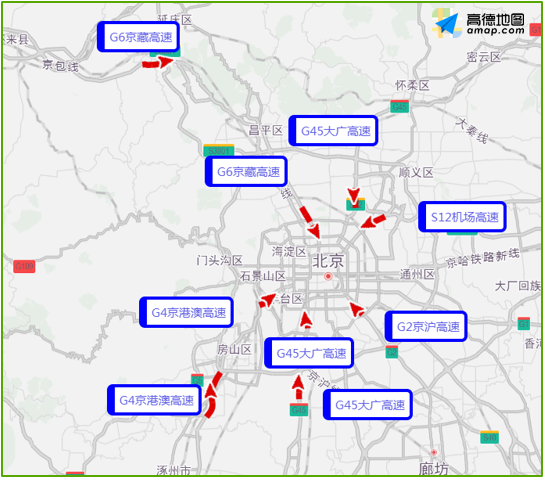The image size is (544, 478).
Task: Select the G2京沪高速 label box
Action: coord(426,326)
